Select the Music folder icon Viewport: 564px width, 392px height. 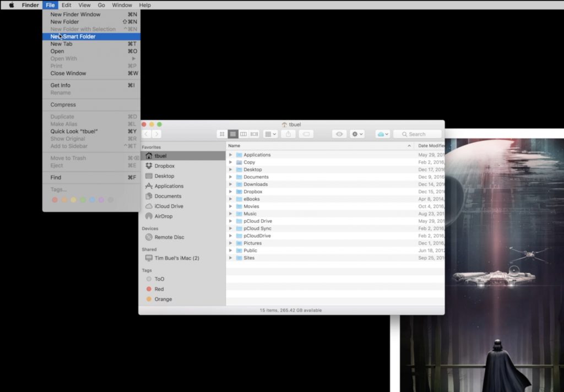pos(239,214)
